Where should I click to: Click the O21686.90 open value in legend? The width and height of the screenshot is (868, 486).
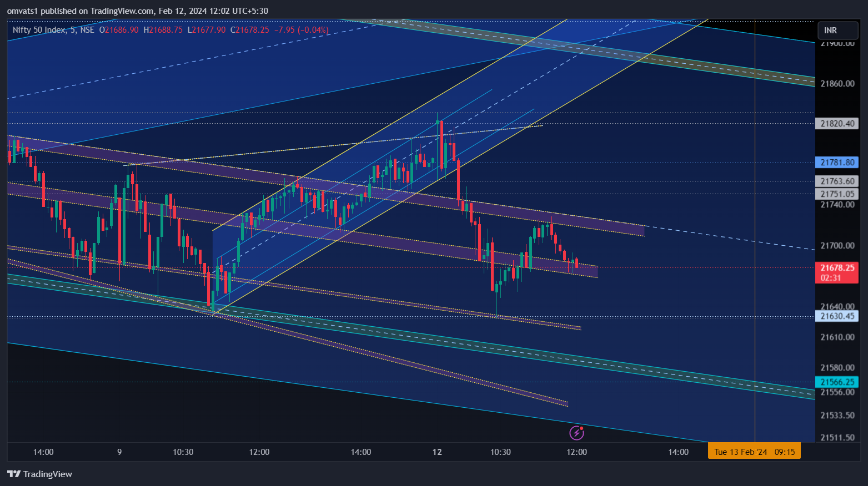119,30
